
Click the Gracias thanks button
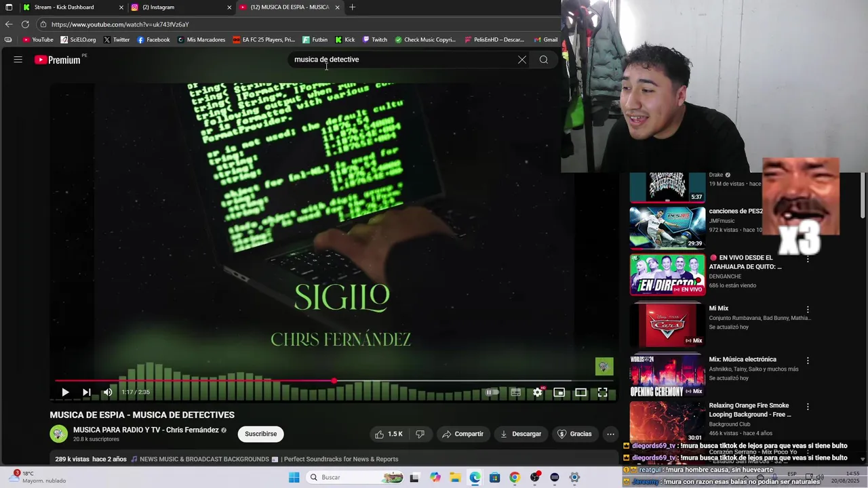[x=574, y=434]
